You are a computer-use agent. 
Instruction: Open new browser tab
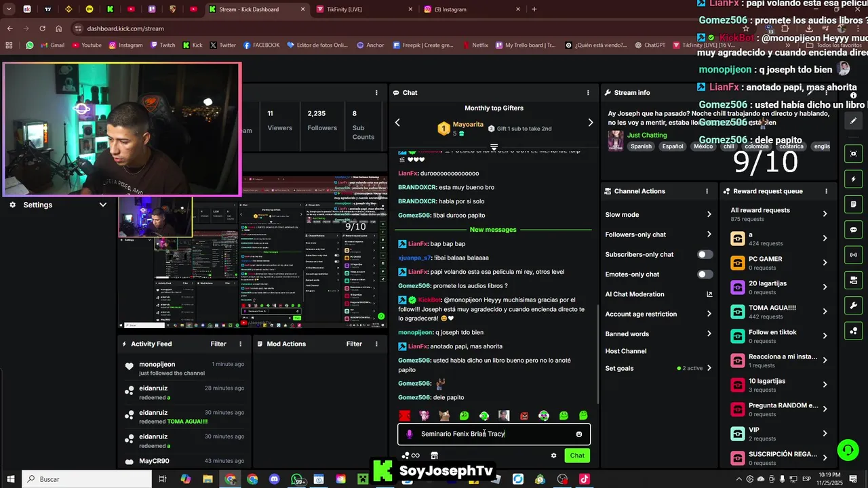(534, 9)
